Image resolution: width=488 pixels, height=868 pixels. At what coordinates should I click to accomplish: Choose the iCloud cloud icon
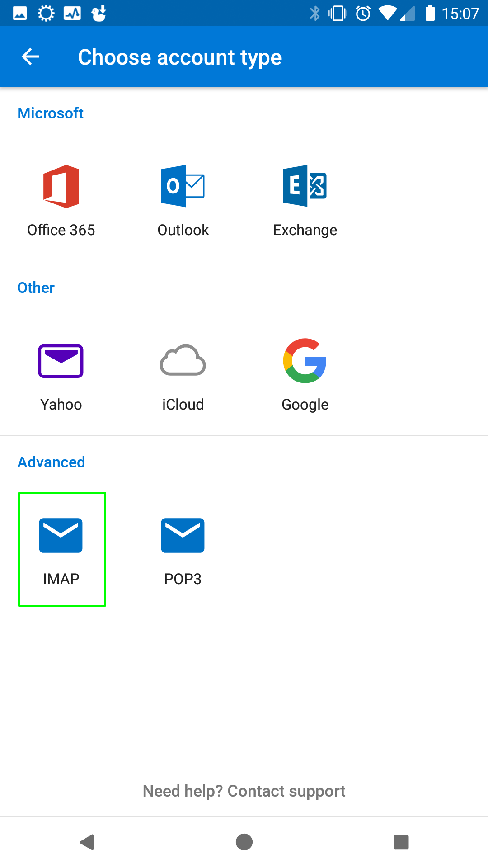click(183, 360)
